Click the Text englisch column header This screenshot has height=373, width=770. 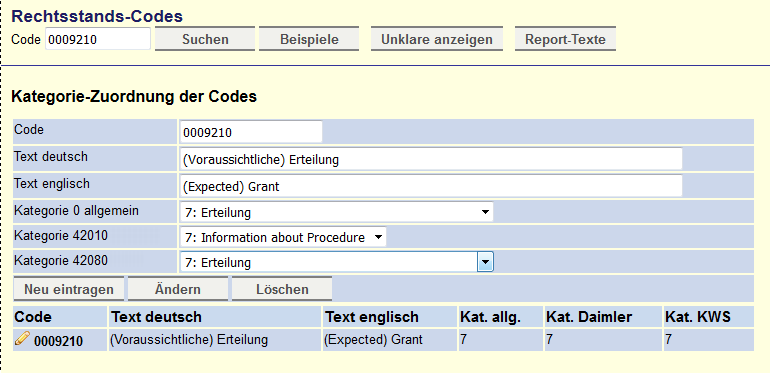pyautogui.click(x=372, y=317)
